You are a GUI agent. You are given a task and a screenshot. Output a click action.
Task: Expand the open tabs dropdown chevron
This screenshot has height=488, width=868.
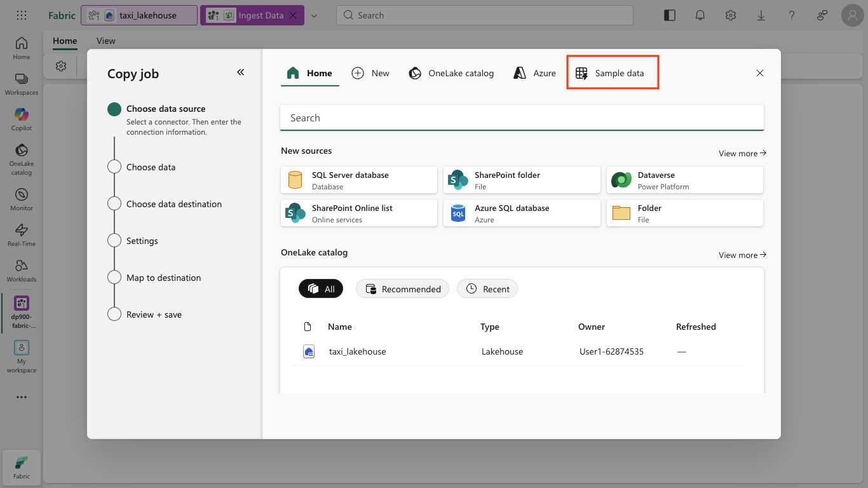[x=314, y=15]
